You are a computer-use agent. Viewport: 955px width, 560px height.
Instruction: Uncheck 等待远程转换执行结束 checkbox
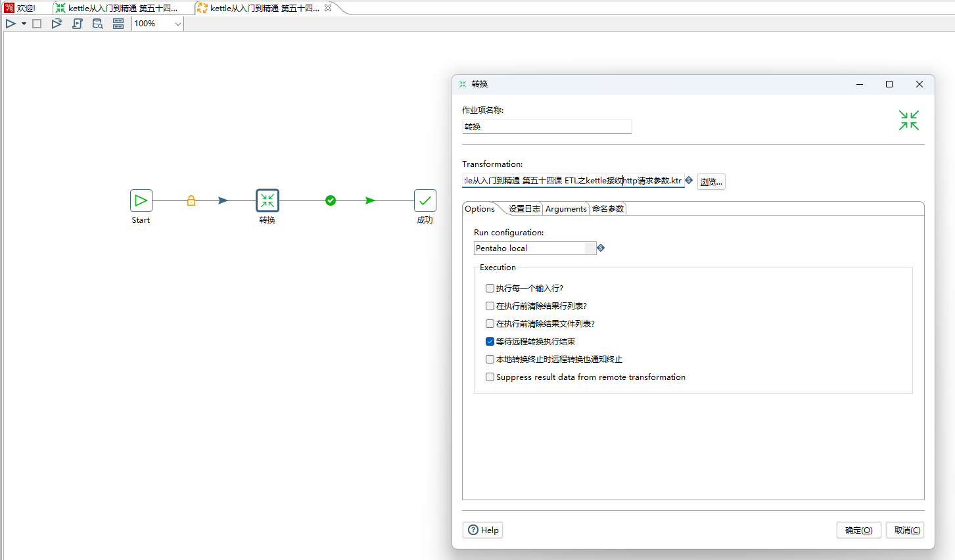(x=490, y=342)
